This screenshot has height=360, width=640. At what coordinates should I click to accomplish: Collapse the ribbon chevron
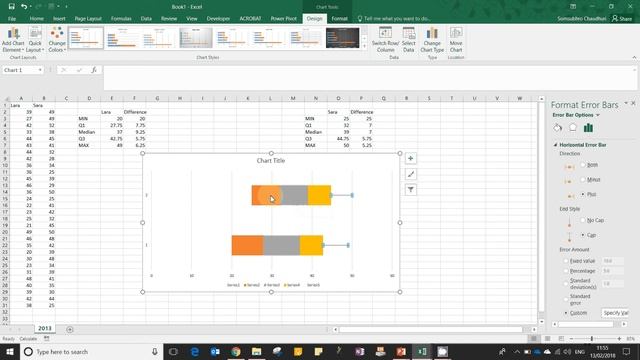[x=634, y=58]
